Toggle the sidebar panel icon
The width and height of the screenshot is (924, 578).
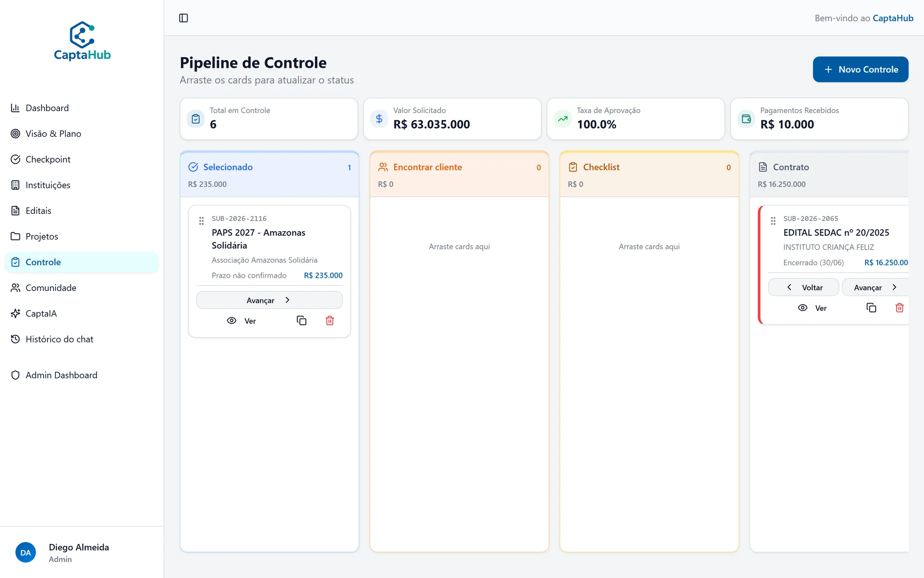183,18
